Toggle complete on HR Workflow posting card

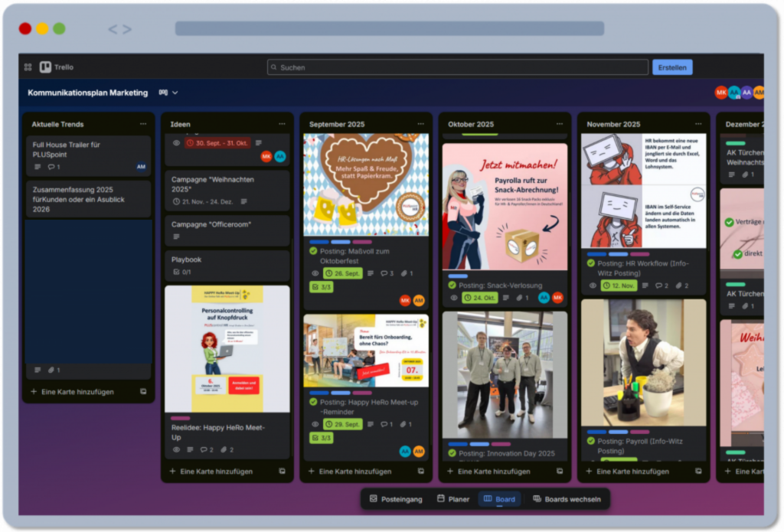tap(591, 263)
